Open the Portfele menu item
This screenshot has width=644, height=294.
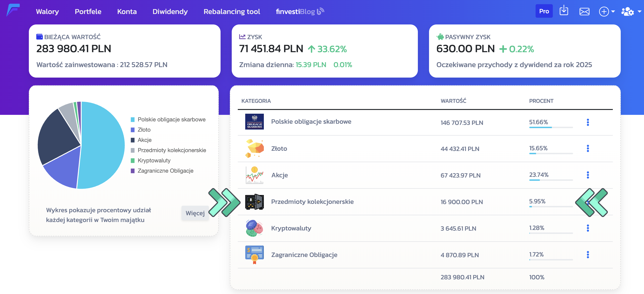88,11
